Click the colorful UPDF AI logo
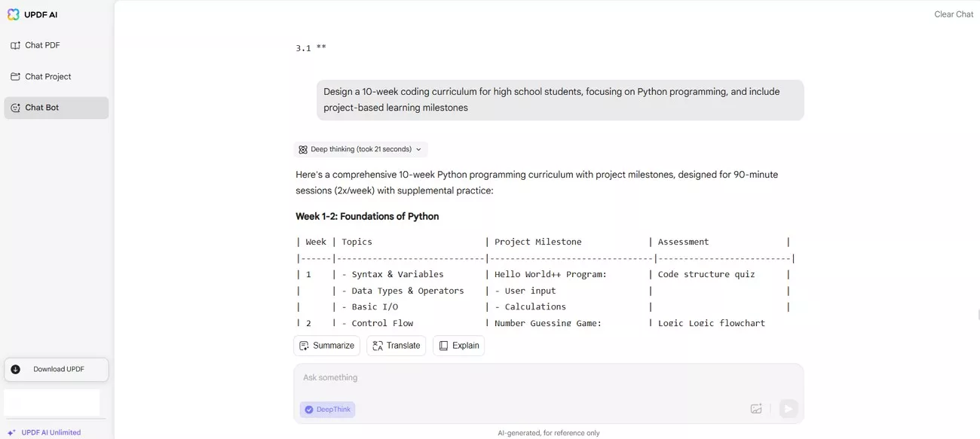Screen dimensions: 980x439 click(x=14, y=14)
